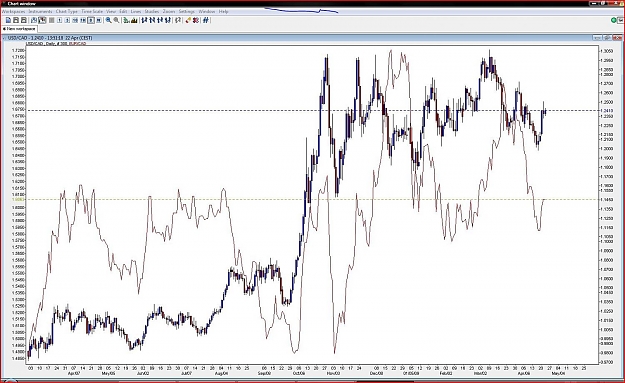This screenshot has height=383, width=625.
Task: Click the black dashed price level line
Action: coord(313,111)
